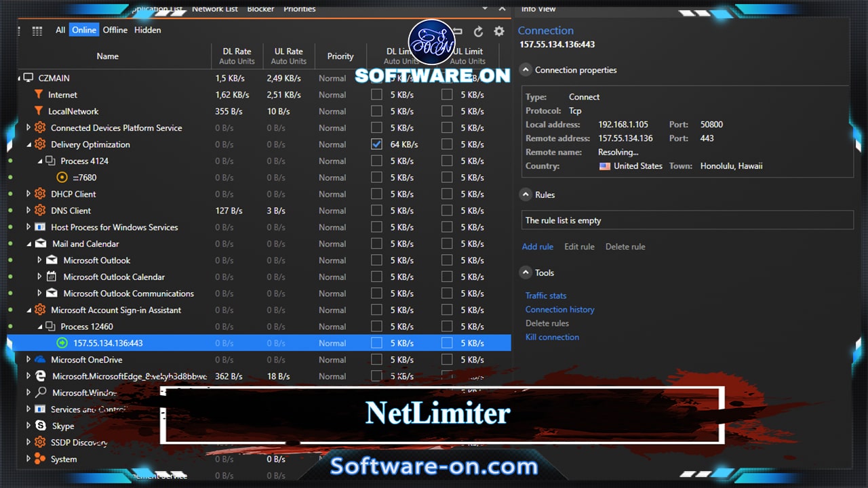Enable DL Limit checkbox for Internet
The image size is (868, 488).
(x=376, y=95)
